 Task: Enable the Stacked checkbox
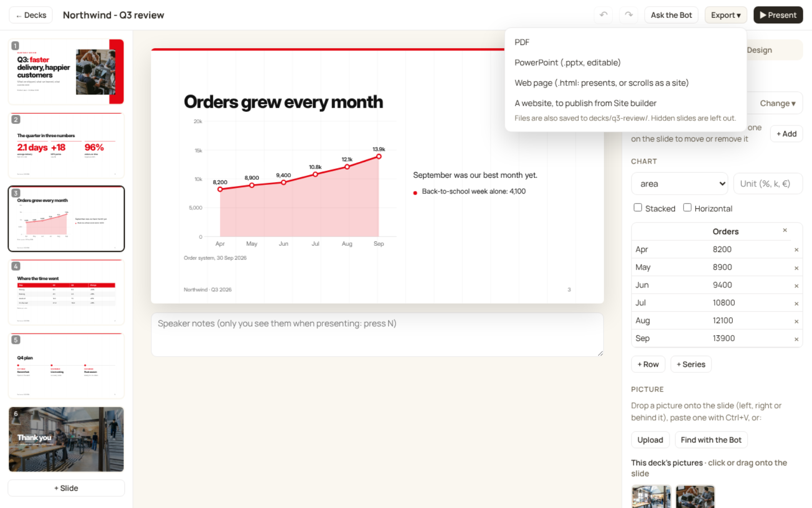pyautogui.click(x=638, y=207)
